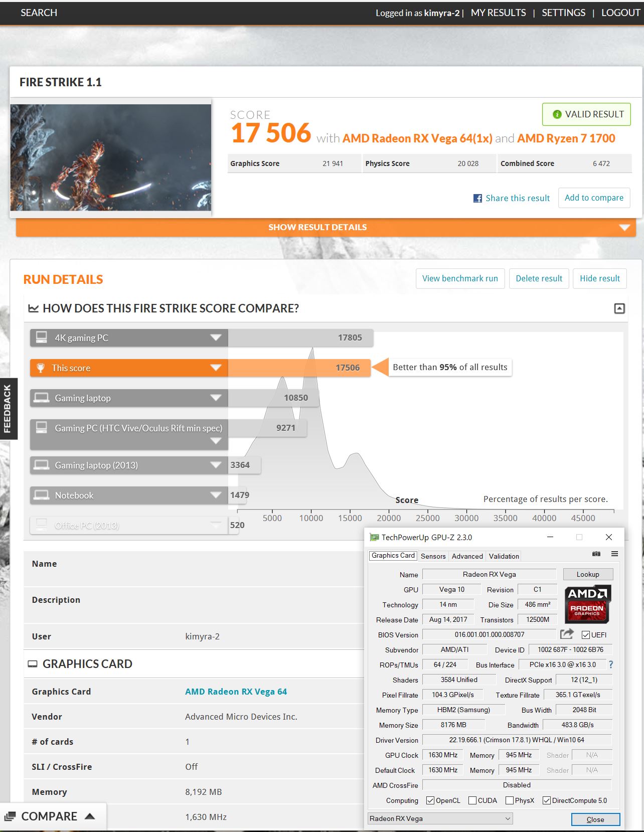Click the Add to compare button
The height and width of the screenshot is (832, 644).
594,198
